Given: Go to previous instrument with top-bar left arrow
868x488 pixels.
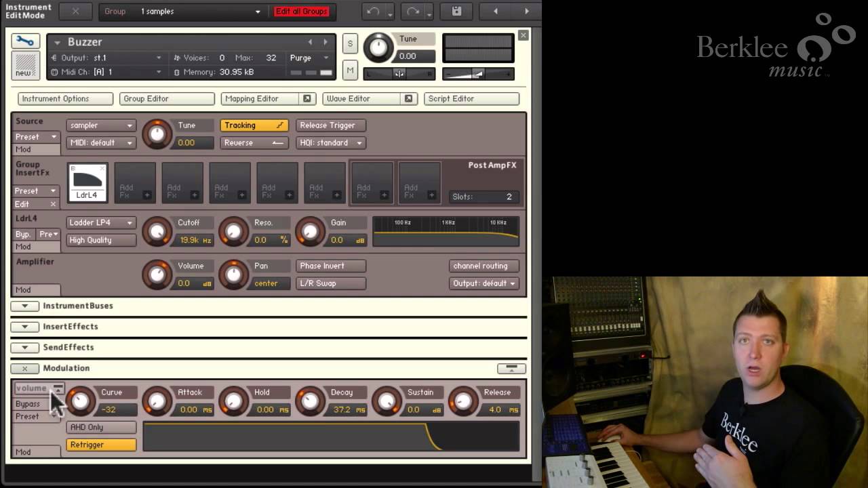Looking at the screenshot, I should point(495,12).
